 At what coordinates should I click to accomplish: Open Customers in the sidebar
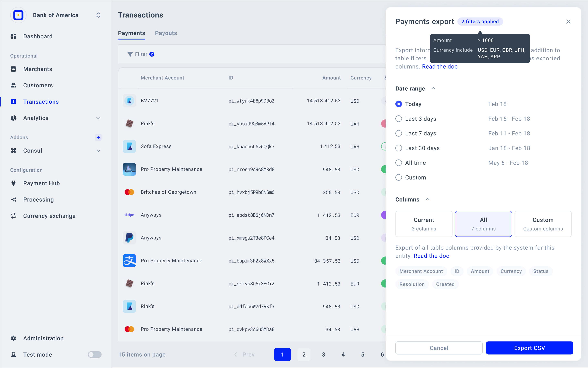[x=38, y=85]
